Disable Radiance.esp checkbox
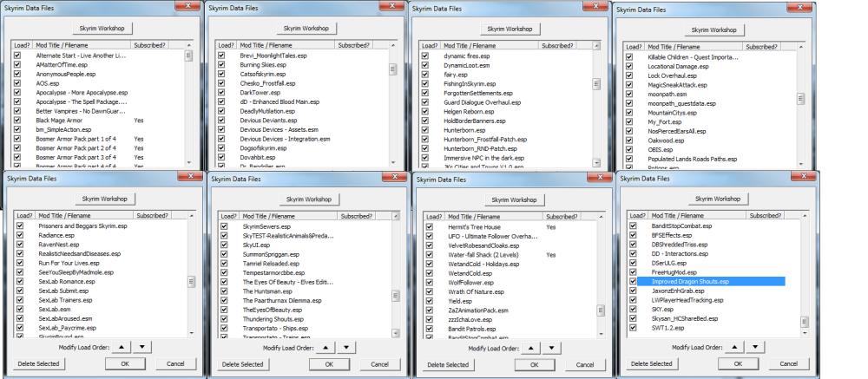This screenshot has height=379, width=868. (20, 235)
